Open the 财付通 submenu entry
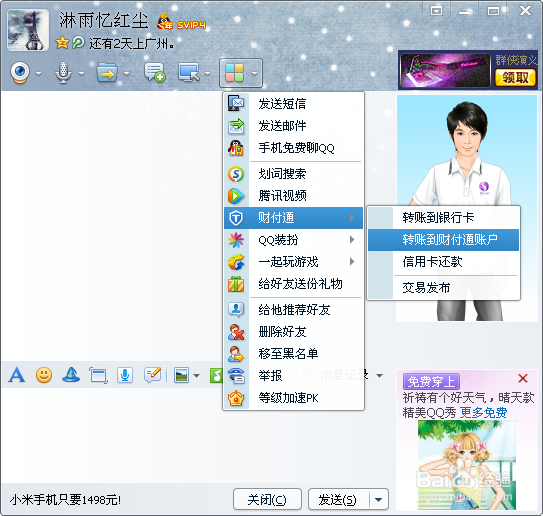543x516 pixels. pos(293,218)
